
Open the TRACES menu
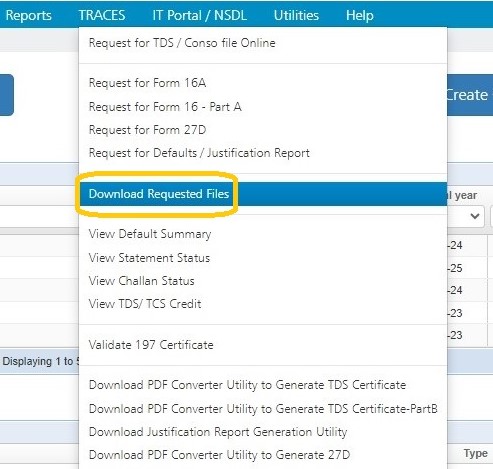102,15
